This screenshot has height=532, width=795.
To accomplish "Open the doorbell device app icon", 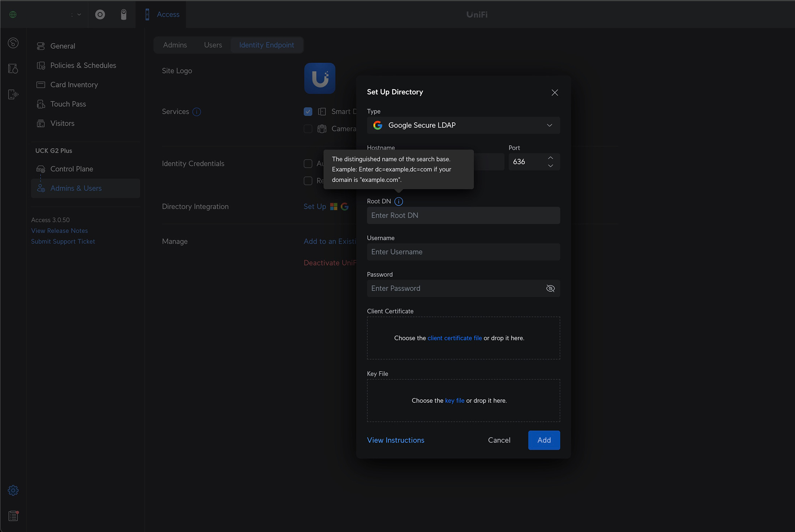I will [x=124, y=14].
